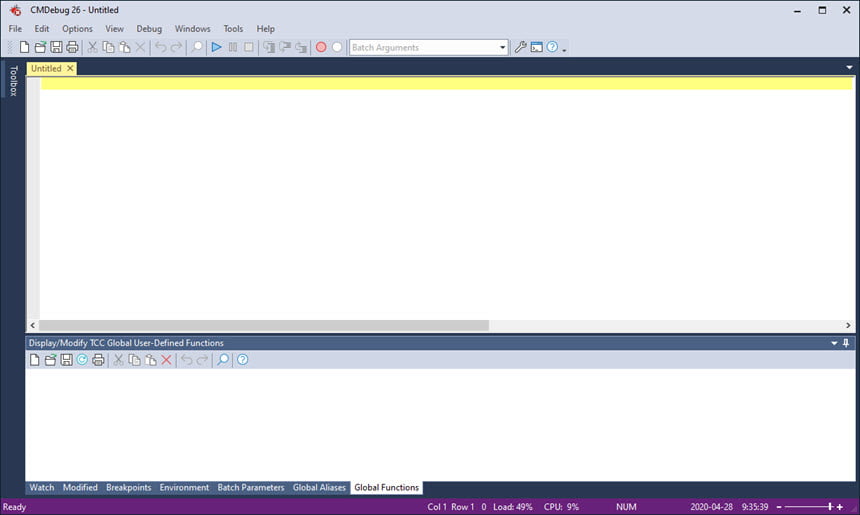Click the Help question mark in main toolbar
Image resolution: width=860 pixels, height=515 pixels.
click(552, 47)
